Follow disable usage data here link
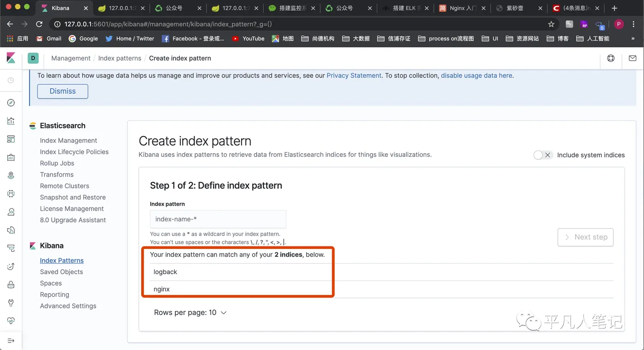The width and height of the screenshot is (644, 350). point(477,75)
